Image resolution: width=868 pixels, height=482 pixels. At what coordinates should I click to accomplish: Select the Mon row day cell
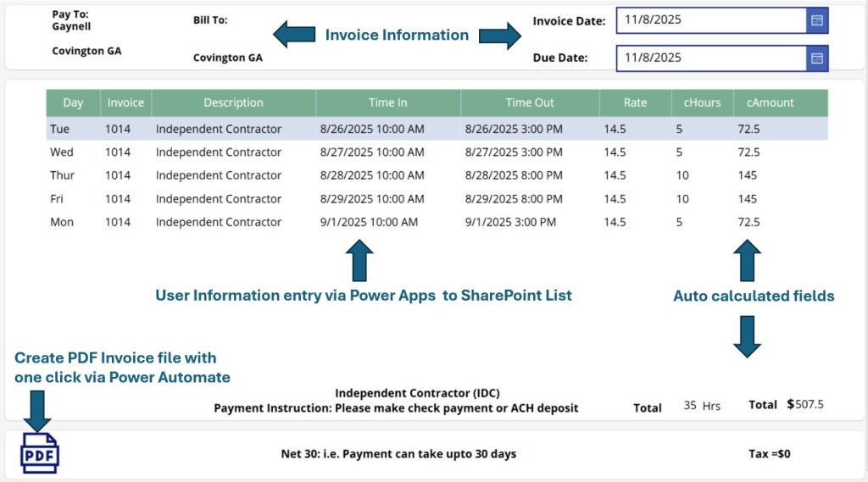(61, 222)
